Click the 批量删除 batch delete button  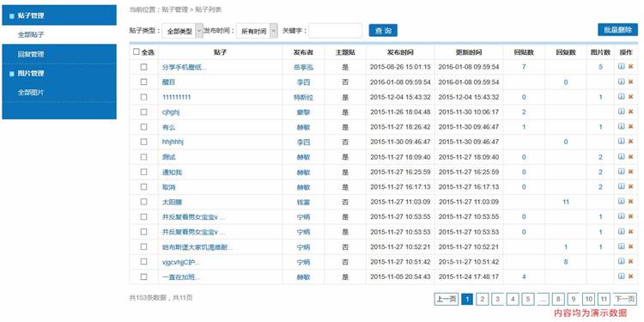click(x=617, y=29)
